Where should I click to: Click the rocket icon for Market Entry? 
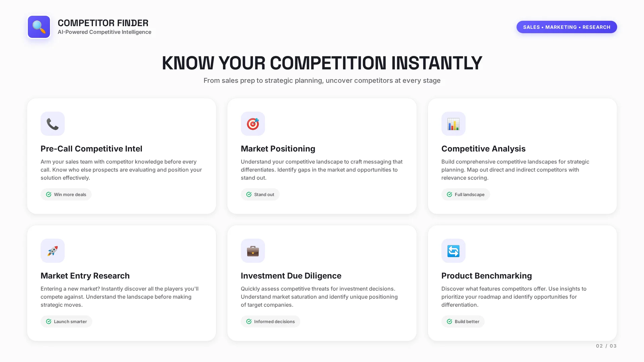click(53, 251)
